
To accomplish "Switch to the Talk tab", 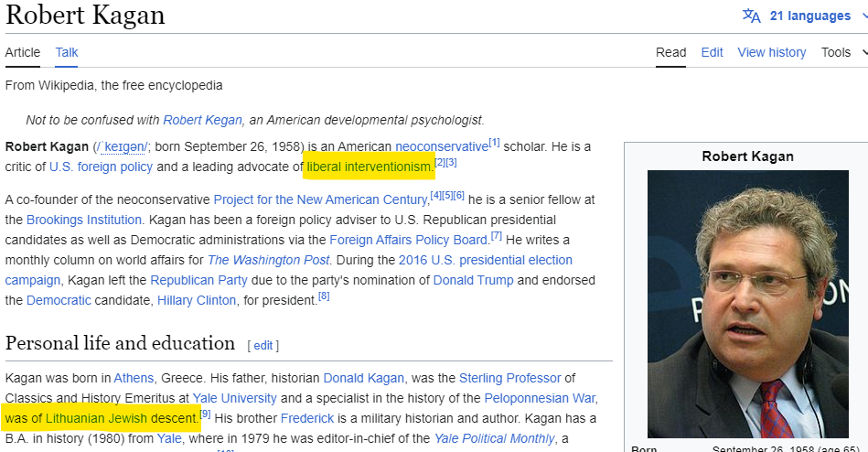I will click(67, 52).
